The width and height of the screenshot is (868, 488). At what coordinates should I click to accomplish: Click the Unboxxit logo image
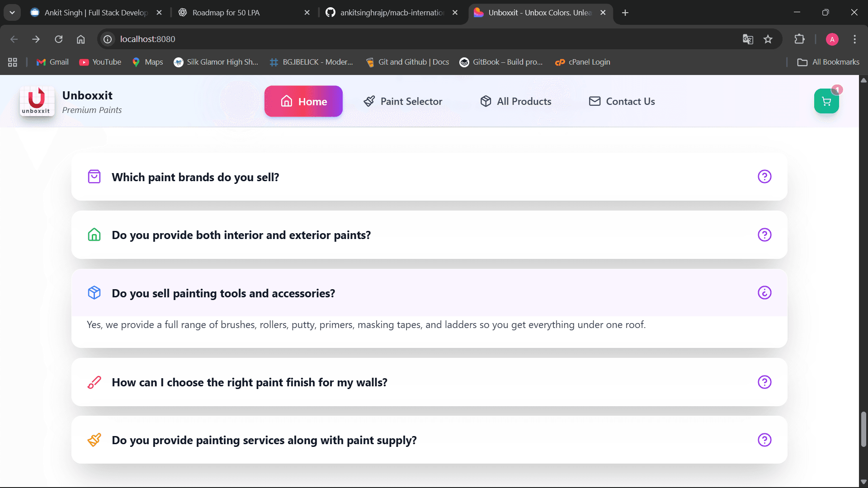[37, 101]
